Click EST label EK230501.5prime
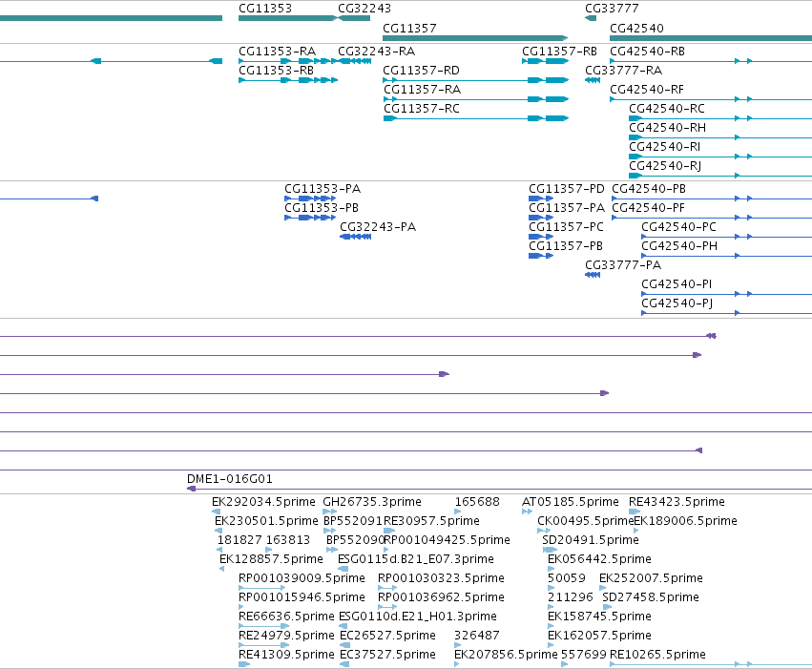The height and width of the screenshot is (669, 812). coord(267,521)
